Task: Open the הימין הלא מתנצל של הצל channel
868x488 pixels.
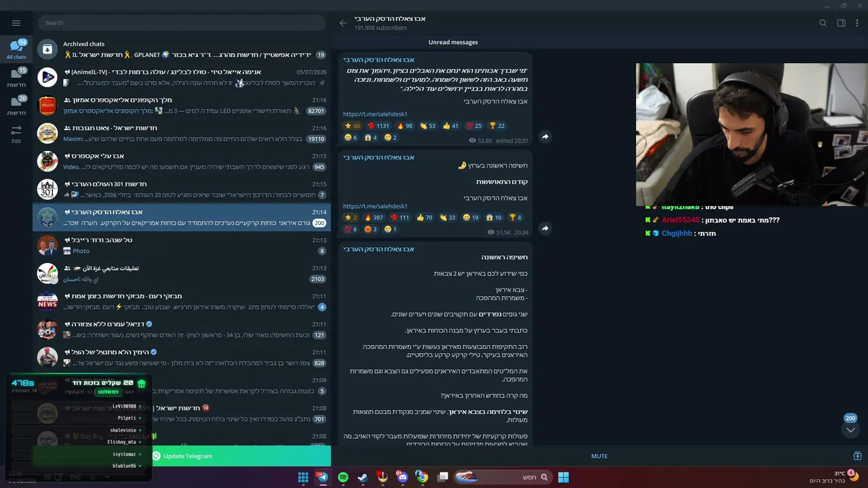Action: point(182,357)
